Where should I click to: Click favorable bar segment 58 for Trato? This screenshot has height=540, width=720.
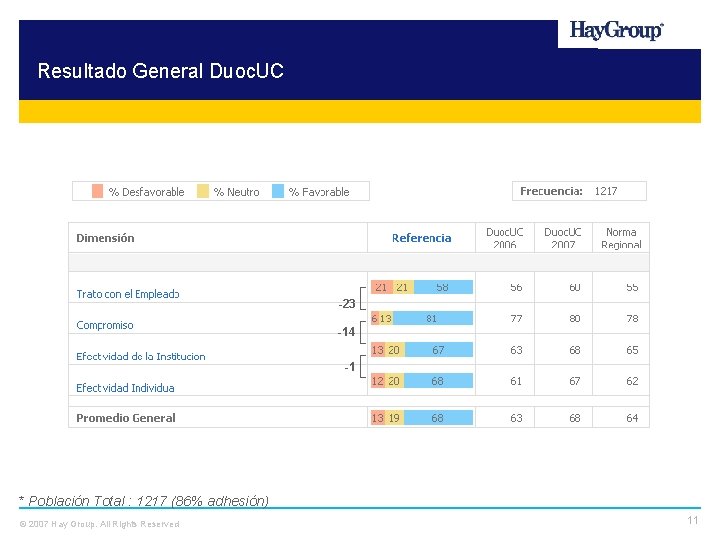click(x=443, y=287)
